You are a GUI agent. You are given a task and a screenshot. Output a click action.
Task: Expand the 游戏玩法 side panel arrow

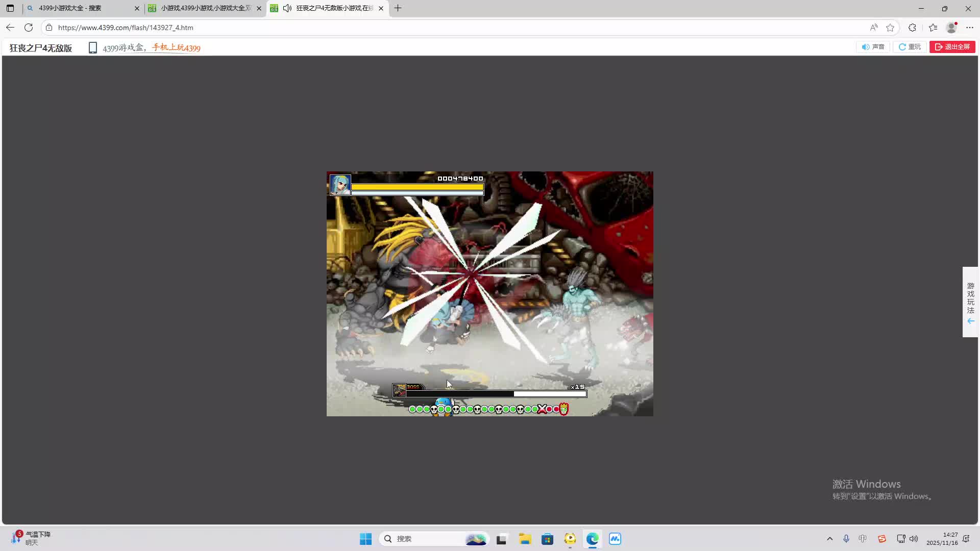tap(970, 321)
